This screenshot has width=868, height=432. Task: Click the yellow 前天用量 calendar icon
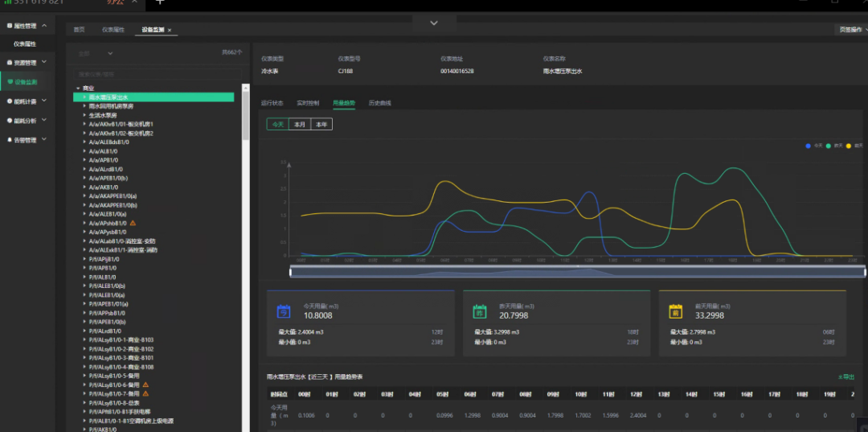tap(675, 311)
